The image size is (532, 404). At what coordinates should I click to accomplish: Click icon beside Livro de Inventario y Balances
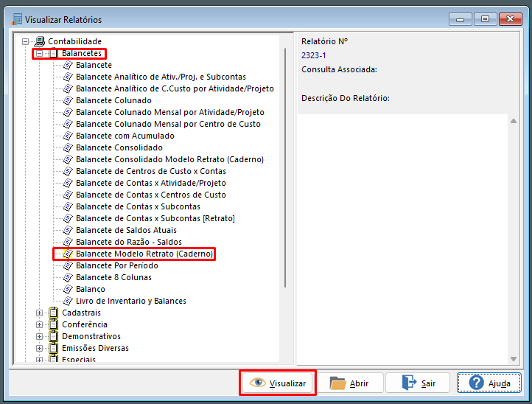coord(69,301)
